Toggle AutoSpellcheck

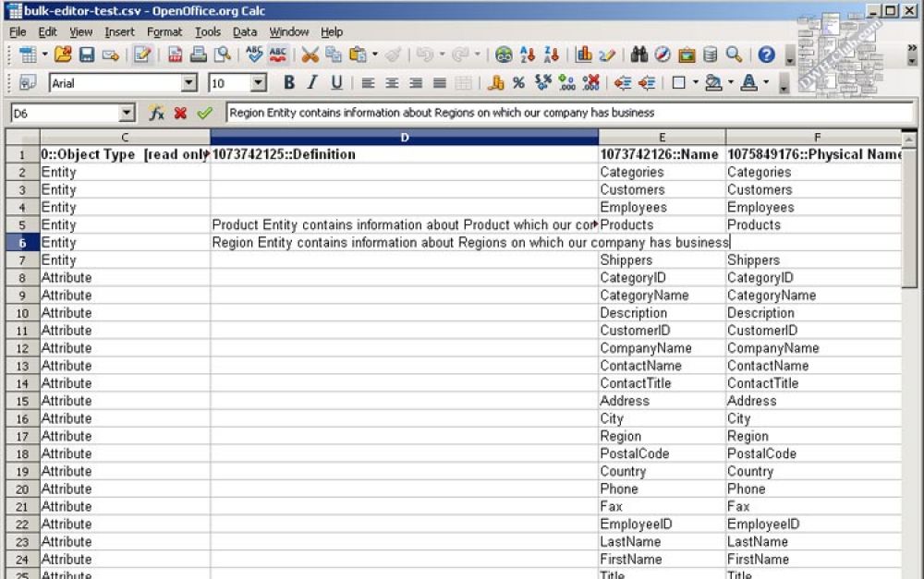tap(277, 55)
